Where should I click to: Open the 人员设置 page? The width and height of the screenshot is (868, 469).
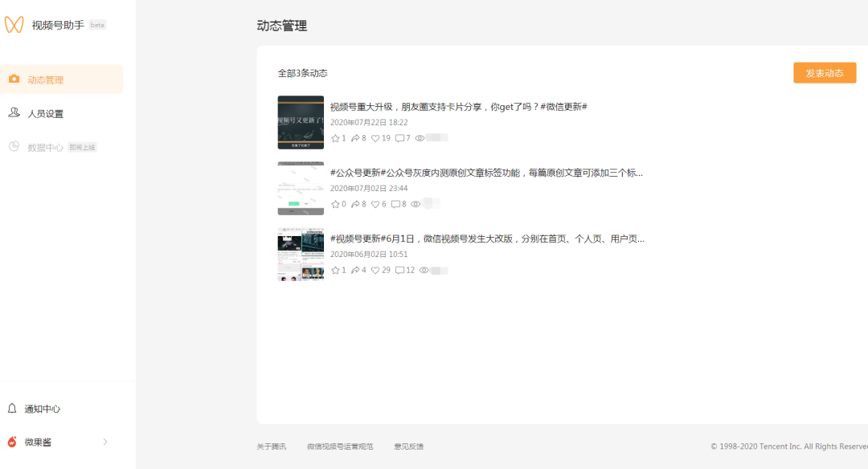pos(44,113)
